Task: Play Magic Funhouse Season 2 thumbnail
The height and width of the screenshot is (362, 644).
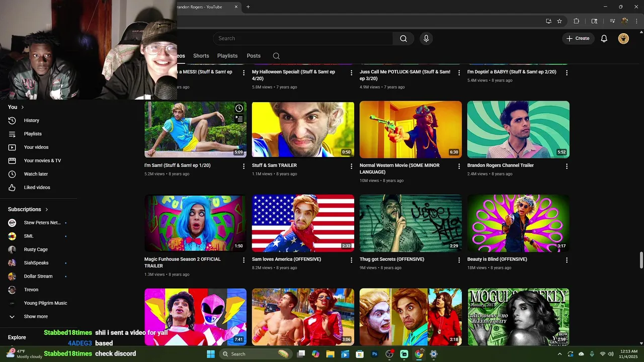Action: (x=195, y=223)
